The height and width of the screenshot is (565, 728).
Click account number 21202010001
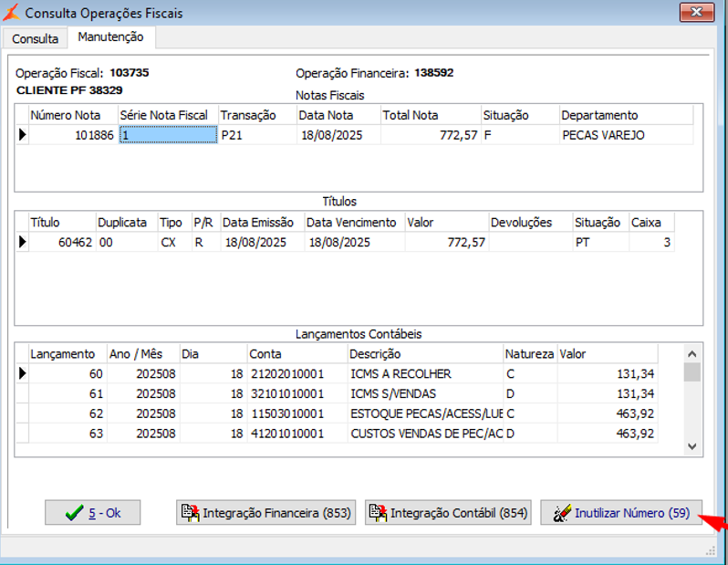(297, 373)
